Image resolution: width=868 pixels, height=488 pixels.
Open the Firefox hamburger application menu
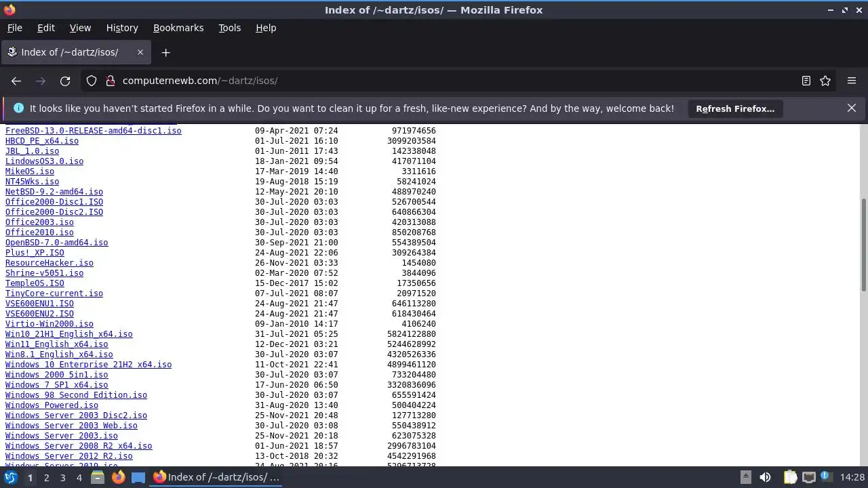point(852,81)
